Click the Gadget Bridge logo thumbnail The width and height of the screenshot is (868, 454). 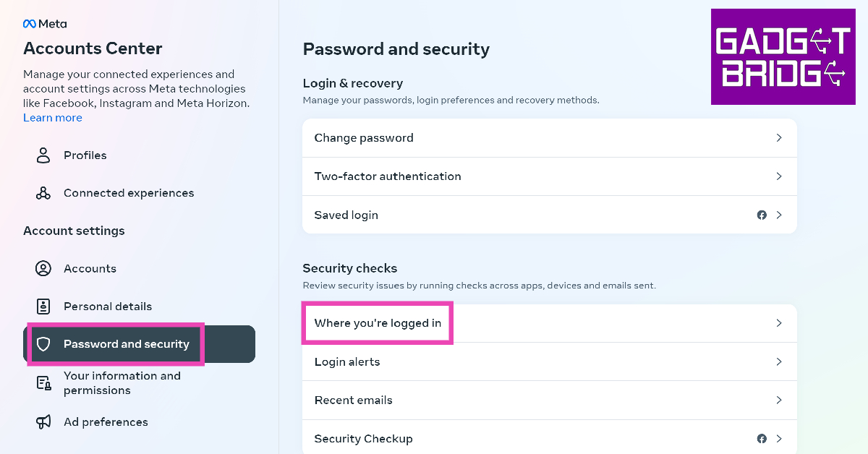click(783, 57)
